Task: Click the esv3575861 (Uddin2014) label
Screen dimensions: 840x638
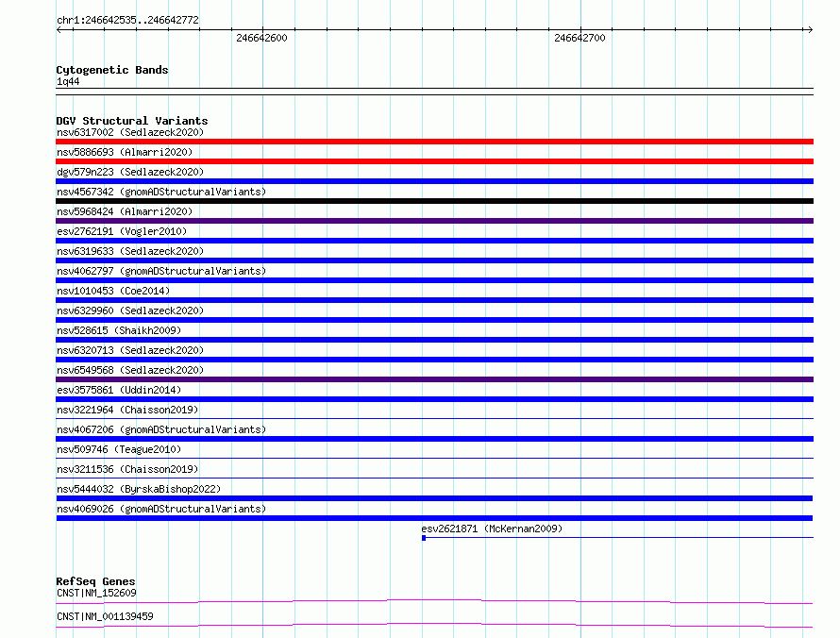Action: coord(119,390)
